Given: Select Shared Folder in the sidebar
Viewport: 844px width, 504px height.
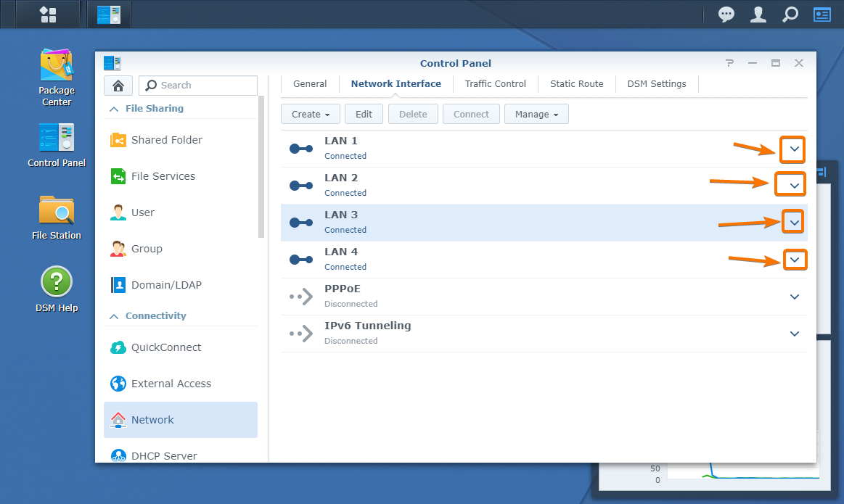Looking at the screenshot, I should pyautogui.click(x=166, y=140).
